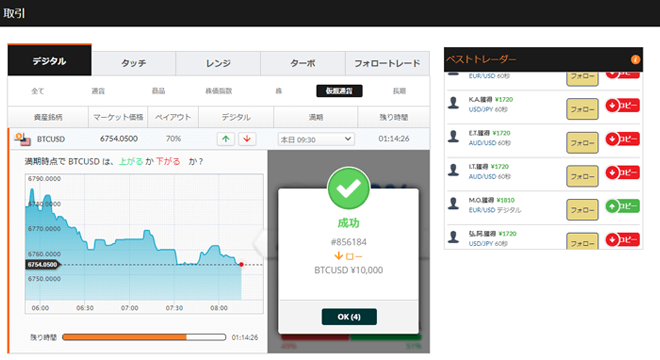Copy K.A.'s USD/JPY down trade
The width and height of the screenshot is (660, 360).
[x=623, y=105]
